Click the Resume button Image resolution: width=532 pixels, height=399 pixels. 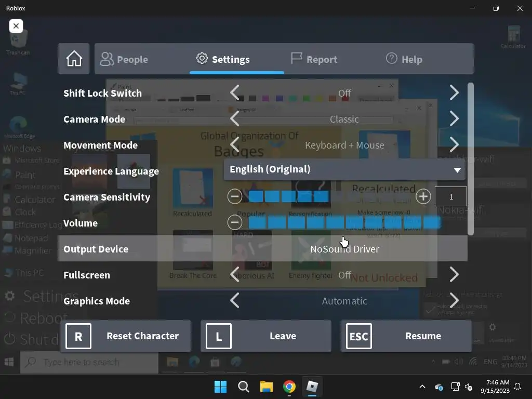[406, 336]
